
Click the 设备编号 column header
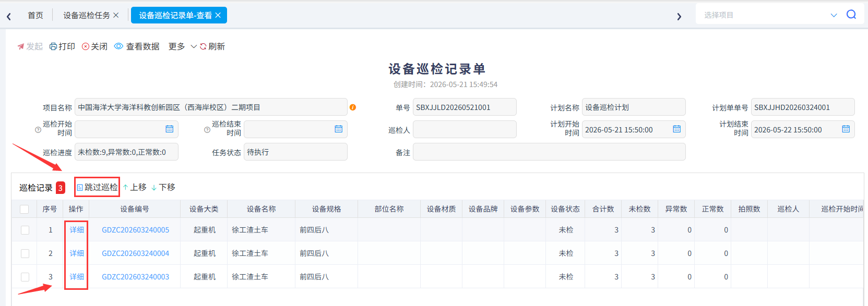pyautogui.click(x=135, y=209)
